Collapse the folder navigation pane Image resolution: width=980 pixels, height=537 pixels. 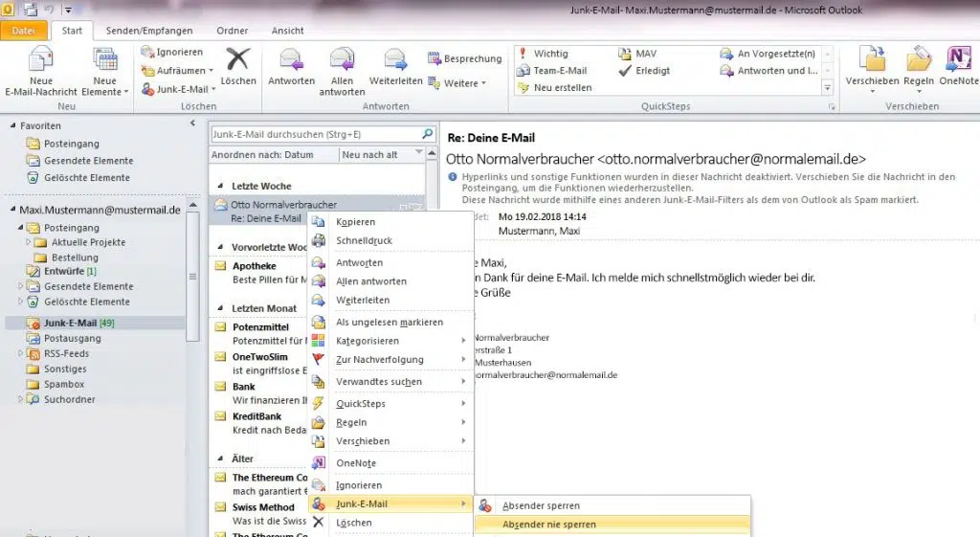[192, 123]
